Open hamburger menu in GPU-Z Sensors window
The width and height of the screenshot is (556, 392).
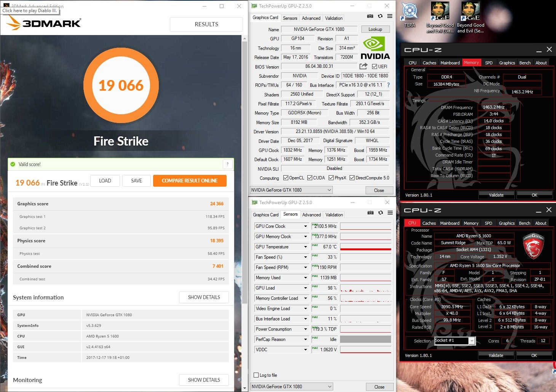coord(390,213)
